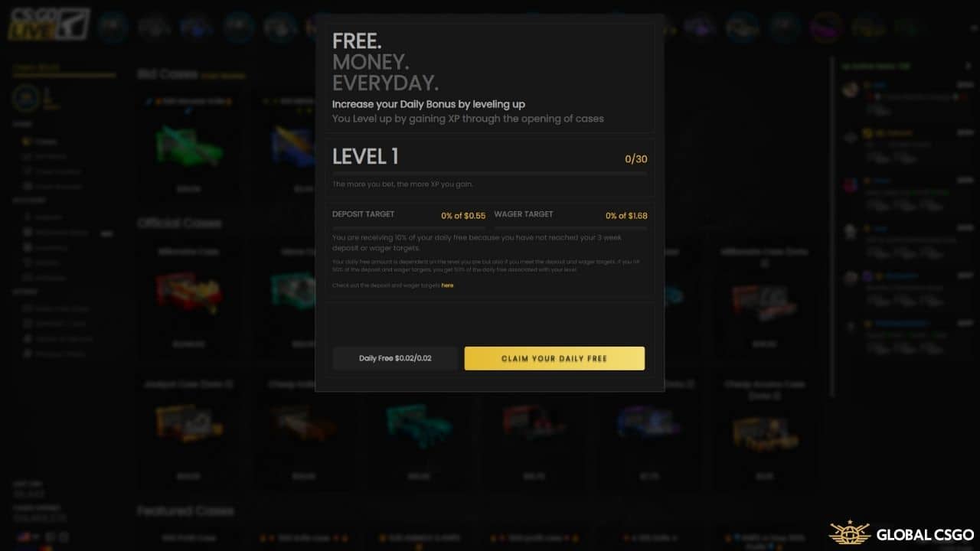The height and width of the screenshot is (551, 980).
Task: Click the Global CSGO winged emblem
Action: 849,533
